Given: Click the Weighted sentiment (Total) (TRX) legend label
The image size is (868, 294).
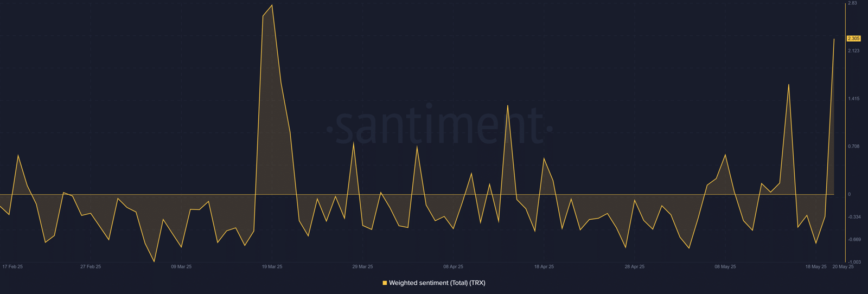Looking at the screenshot, I should pos(437,283).
